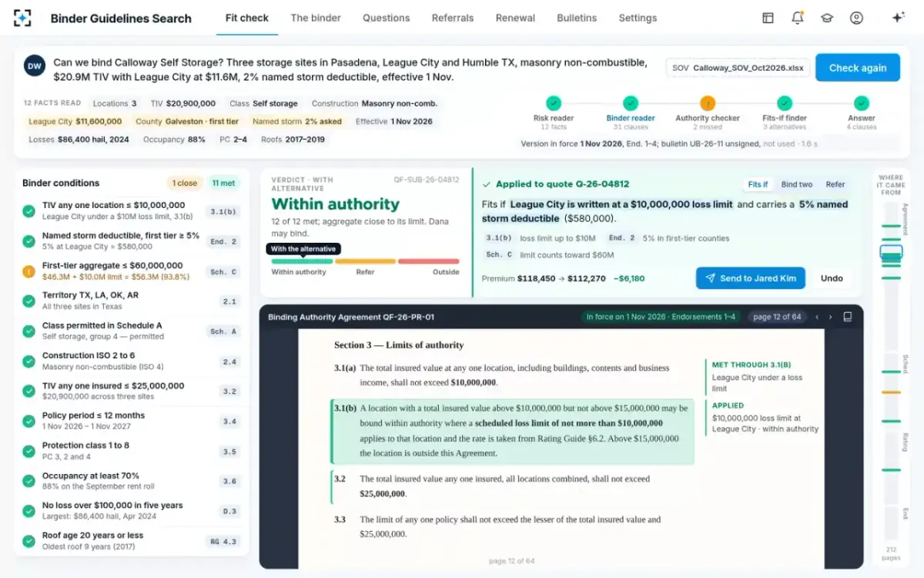
Task: Select the Fits-if finder step circle
Action: pos(785,102)
